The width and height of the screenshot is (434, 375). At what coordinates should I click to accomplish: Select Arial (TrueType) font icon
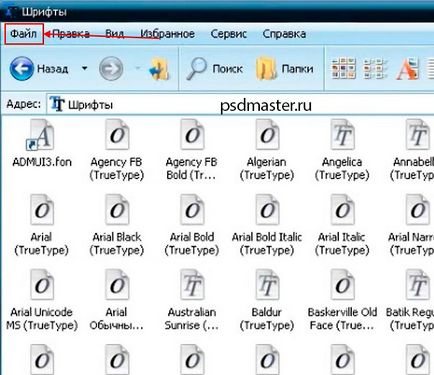pyautogui.click(x=42, y=210)
